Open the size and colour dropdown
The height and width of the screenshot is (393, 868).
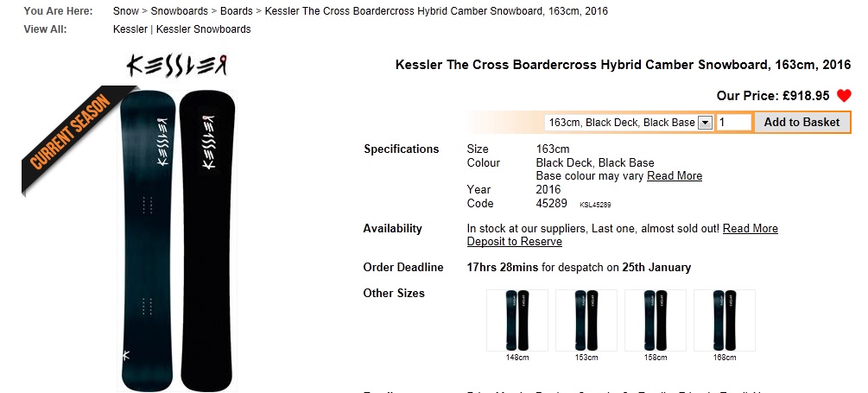pos(629,123)
